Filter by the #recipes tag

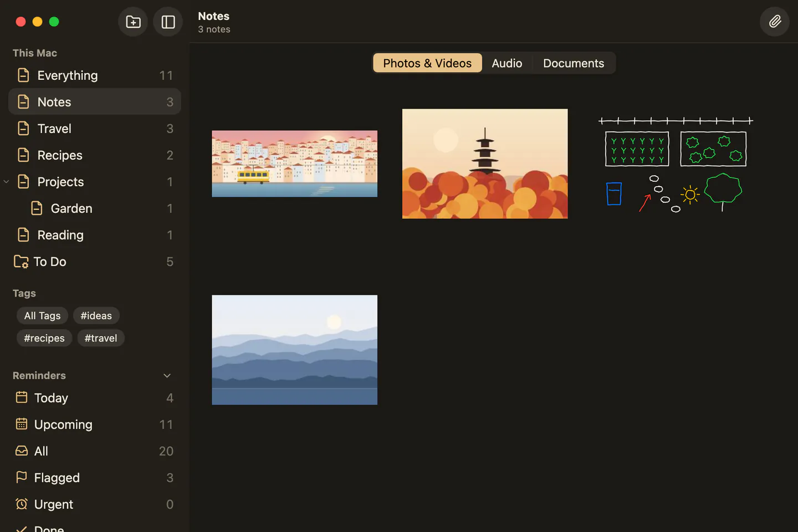tap(44, 338)
